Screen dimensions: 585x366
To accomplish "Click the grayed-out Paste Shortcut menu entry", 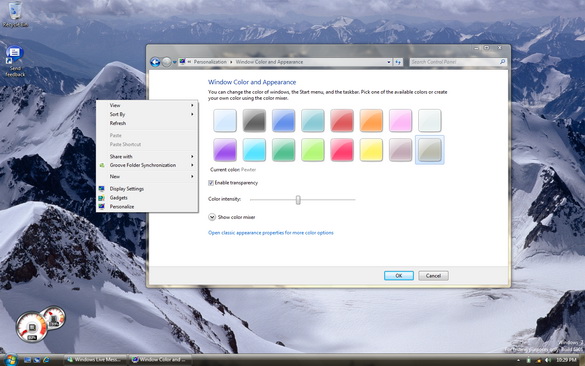I will [x=147, y=144].
